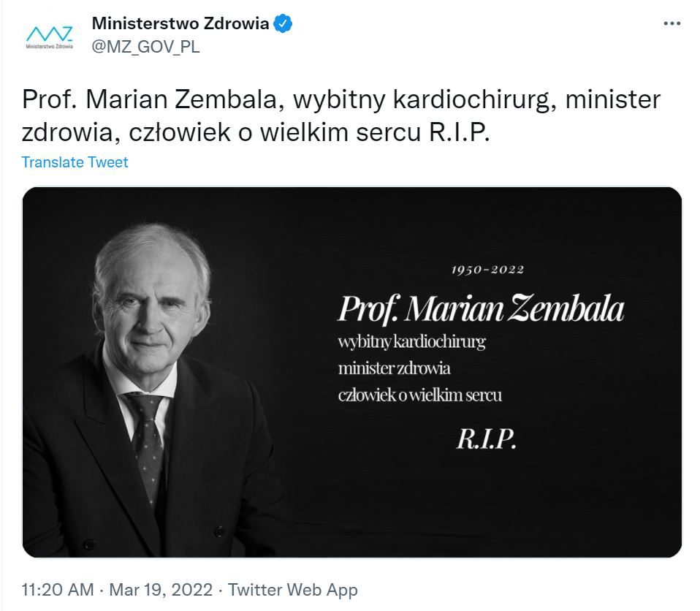The height and width of the screenshot is (611, 700).
Task: Click the 11:20 AM timestamp
Action: point(58,590)
